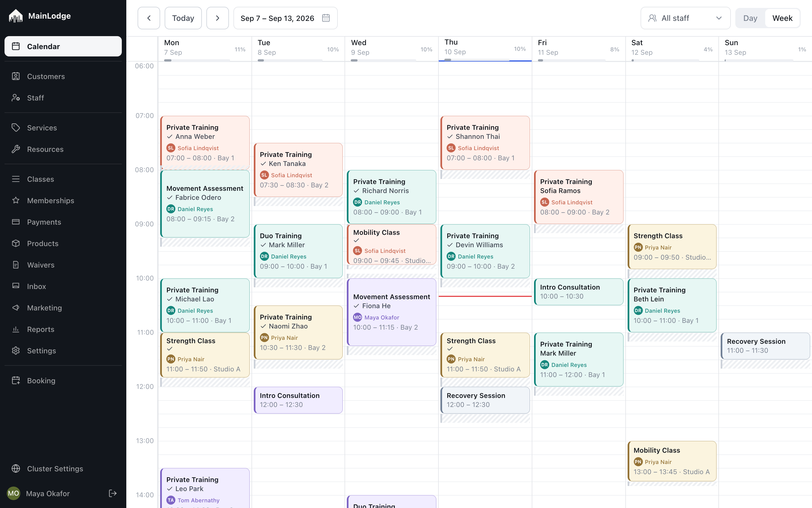Open the All staff dropdown
This screenshot has height=508, width=812.
click(685, 18)
